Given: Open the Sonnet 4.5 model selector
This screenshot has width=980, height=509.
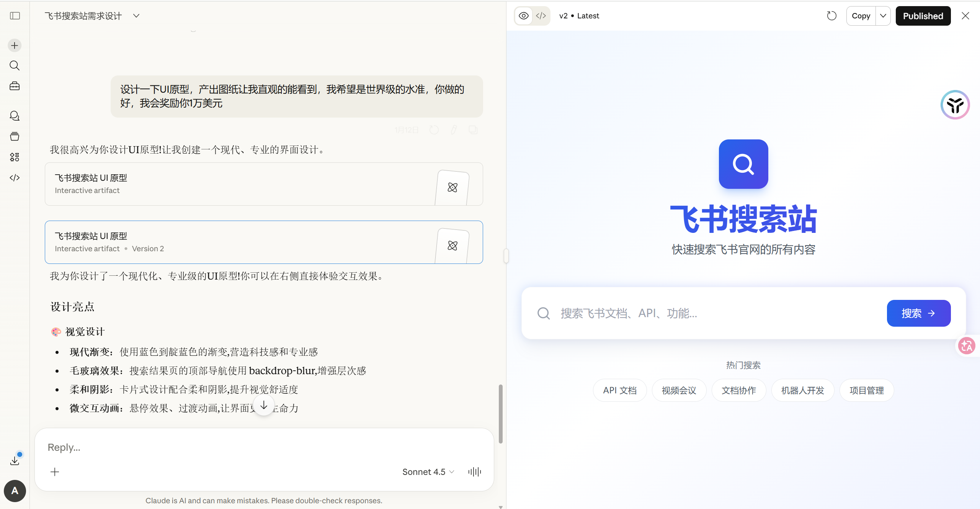Looking at the screenshot, I should pyautogui.click(x=428, y=472).
